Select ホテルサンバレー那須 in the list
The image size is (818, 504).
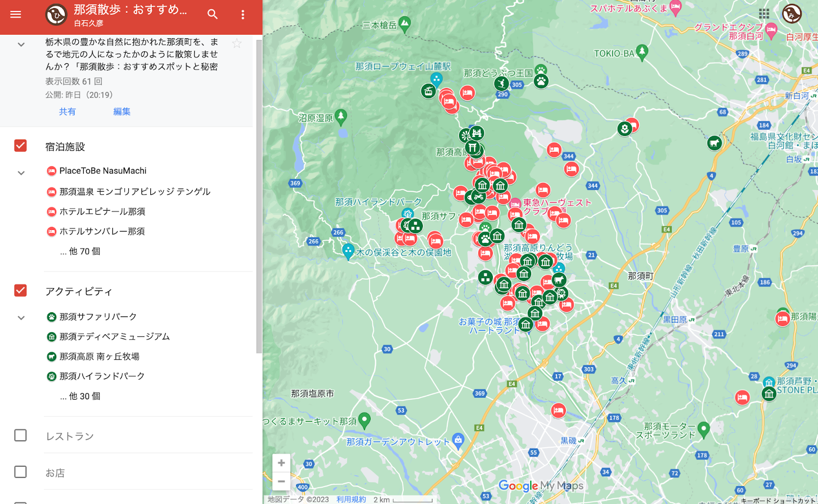[102, 232]
